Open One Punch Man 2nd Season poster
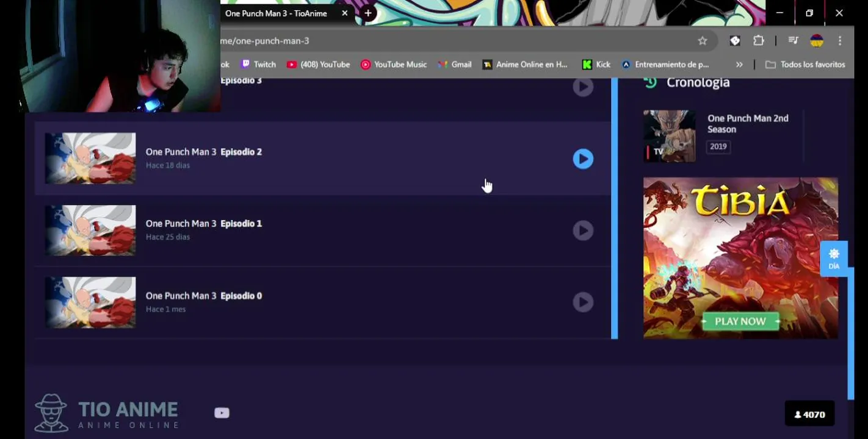Screen dimensions: 868x439 tap(669, 136)
